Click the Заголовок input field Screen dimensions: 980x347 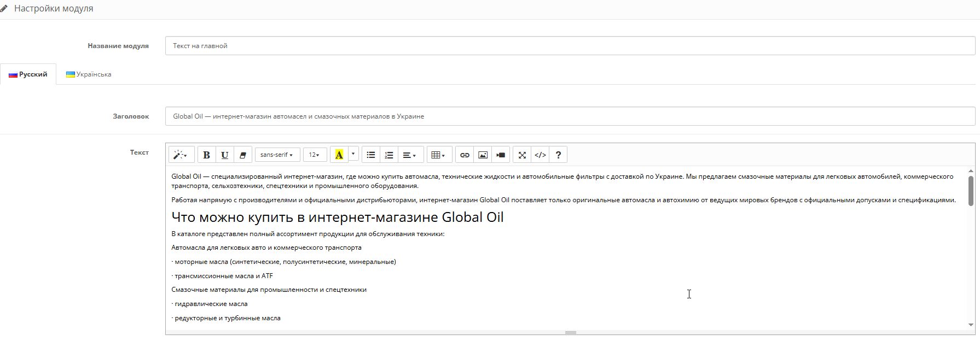coord(570,116)
